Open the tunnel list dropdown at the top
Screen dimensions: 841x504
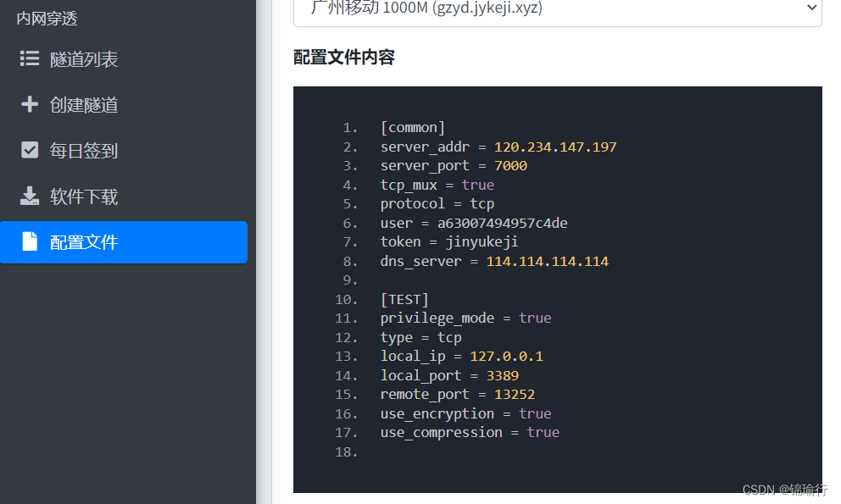556,8
